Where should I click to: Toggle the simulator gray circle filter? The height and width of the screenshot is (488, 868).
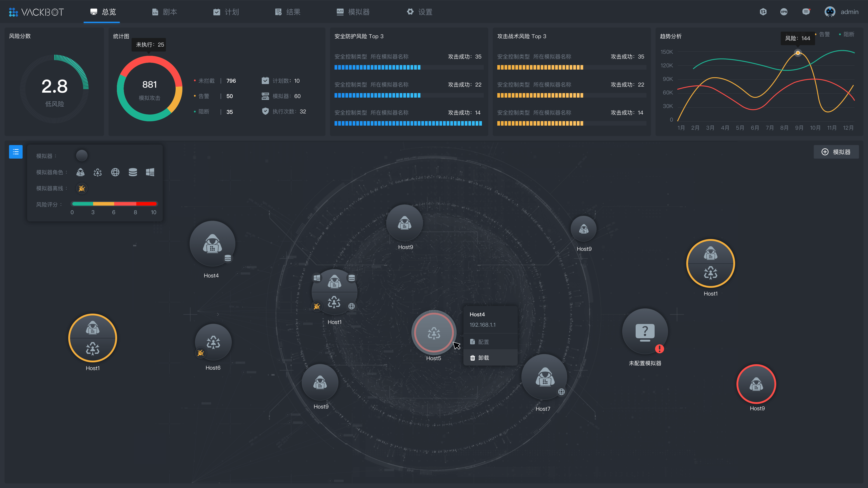tap(82, 156)
